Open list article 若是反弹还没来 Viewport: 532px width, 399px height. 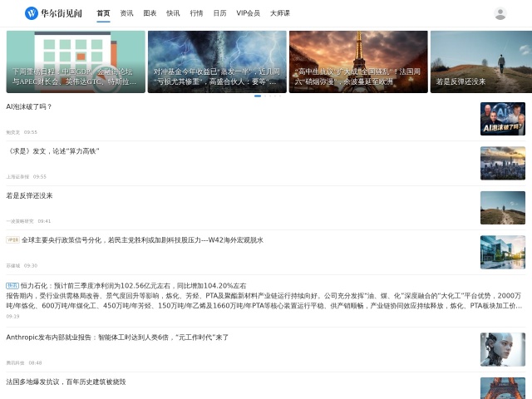[29, 195]
